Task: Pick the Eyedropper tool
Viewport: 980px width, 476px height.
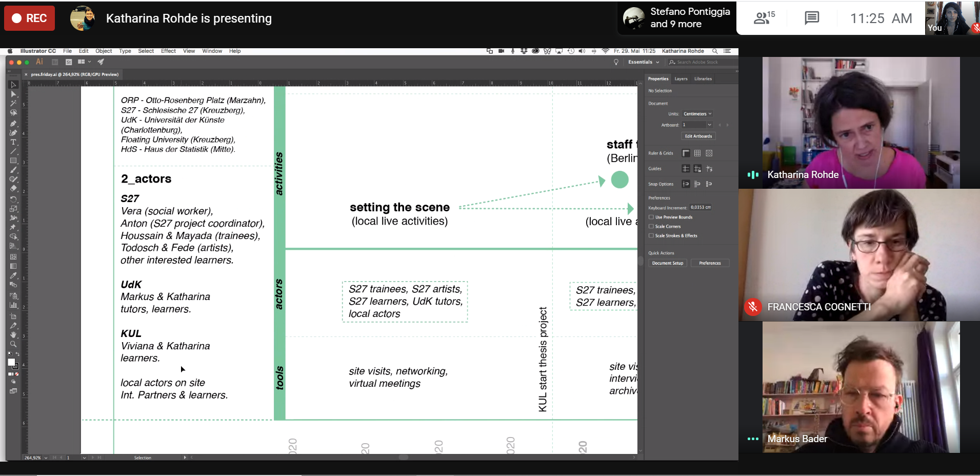Action: 13,275
